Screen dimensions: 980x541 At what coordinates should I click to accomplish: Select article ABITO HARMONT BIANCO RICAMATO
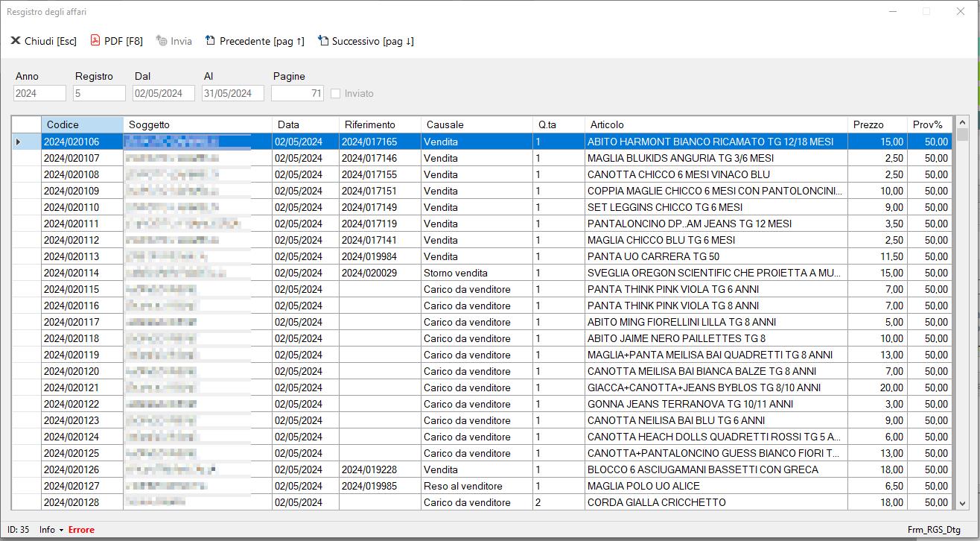click(x=716, y=142)
